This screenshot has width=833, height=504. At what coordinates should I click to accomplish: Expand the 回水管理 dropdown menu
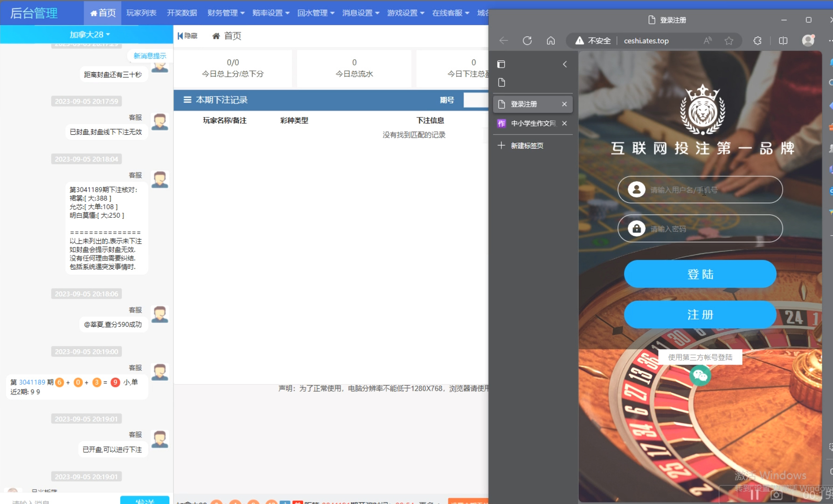tap(316, 13)
